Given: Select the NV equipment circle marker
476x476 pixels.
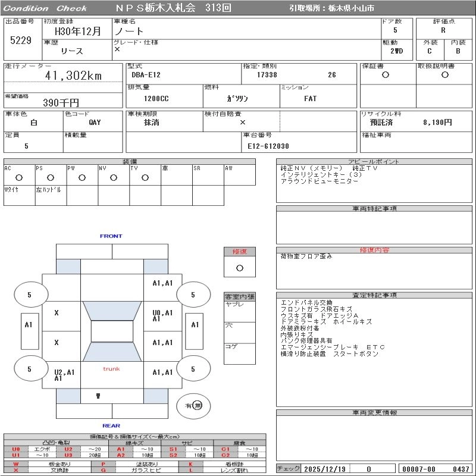Looking at the screenshot, I should pos(114,177).
